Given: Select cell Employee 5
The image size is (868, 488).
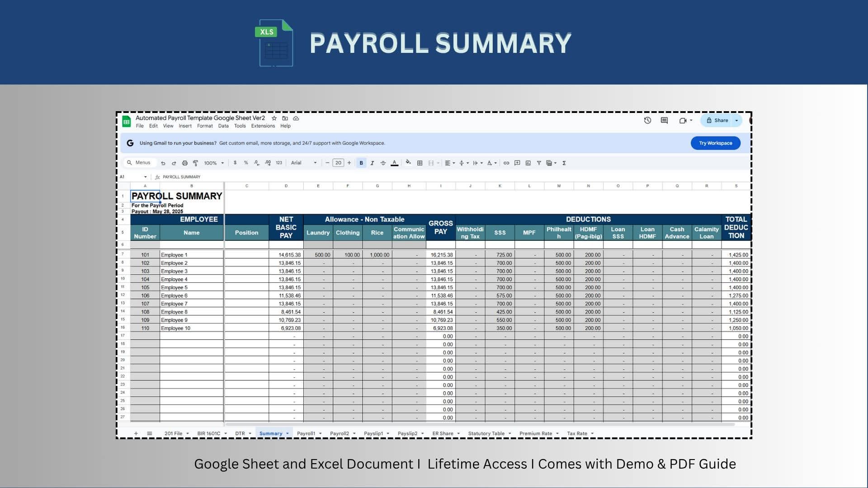Looking at the screenshot, I should [x=191, y=287].
